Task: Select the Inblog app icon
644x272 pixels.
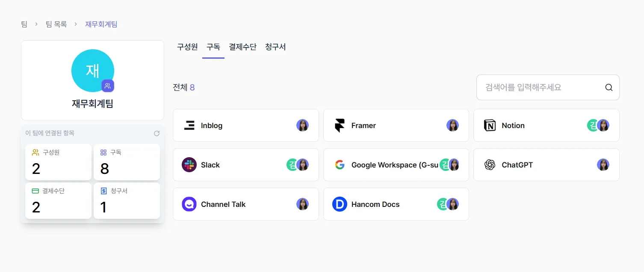Action: click(189, 125)
